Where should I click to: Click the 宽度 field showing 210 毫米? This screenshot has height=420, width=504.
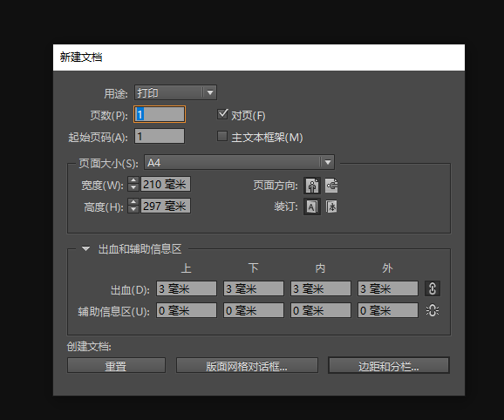[166, 185]
